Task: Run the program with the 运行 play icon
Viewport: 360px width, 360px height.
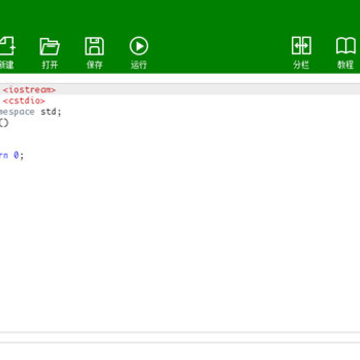Action: tap(139, 46)
